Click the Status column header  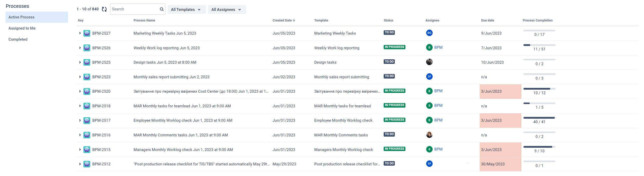[388, 20]
